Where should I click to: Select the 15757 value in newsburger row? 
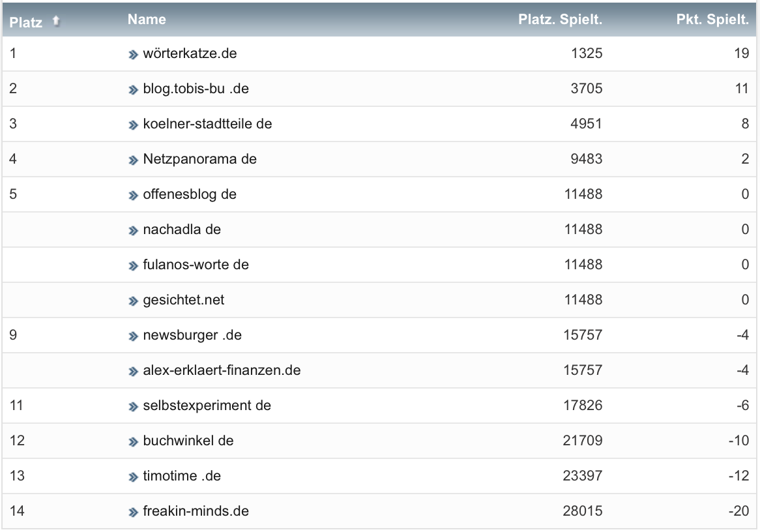pos(583,335)
